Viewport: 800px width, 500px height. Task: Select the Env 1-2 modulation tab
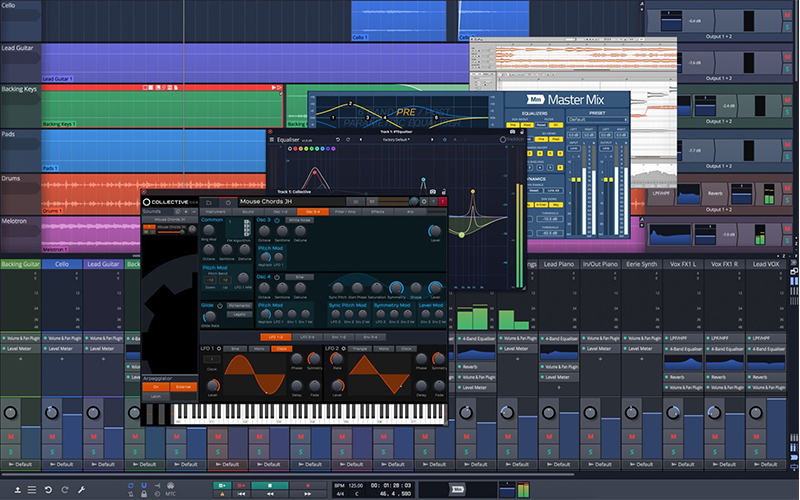339,337
